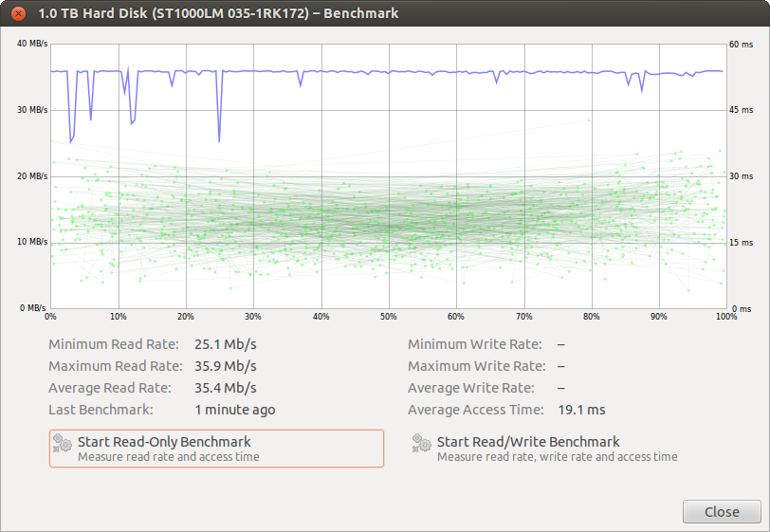Screen dimensions: 770x532
Task: Click the Average Access Time value 19.1 ms
Action: (582, 410)
